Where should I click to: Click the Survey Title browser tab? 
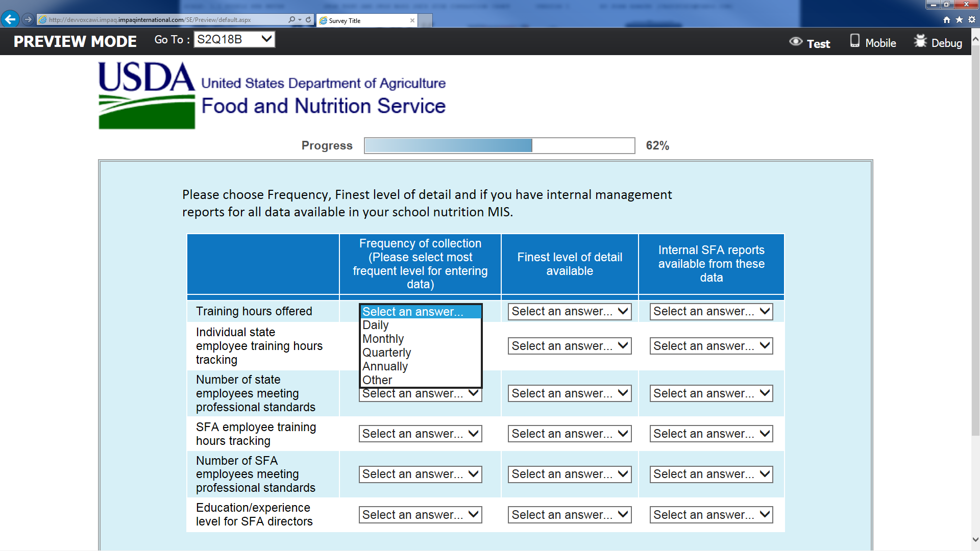click(x=366, y=20)
